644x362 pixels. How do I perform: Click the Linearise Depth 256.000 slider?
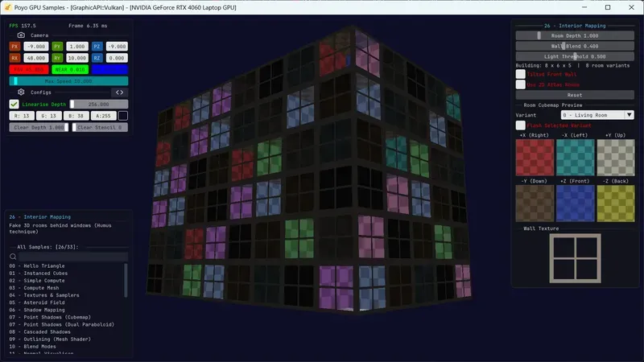[98, 105]
